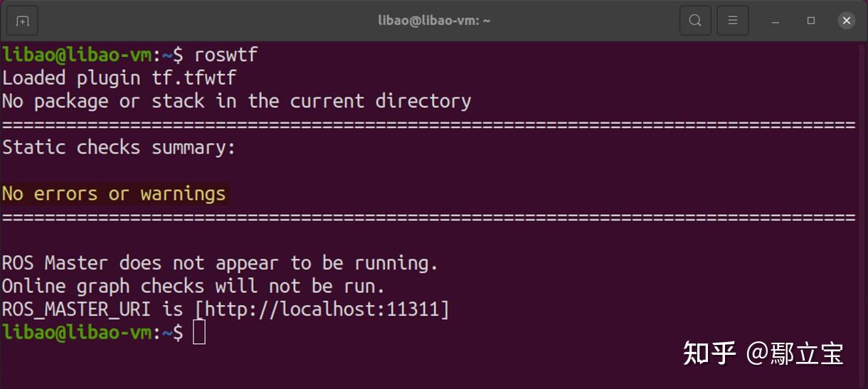Screen dimensions: 868x389
Task: Click the ROS Master does not appear line
Action: pyautogui.click(x=221, y=263)
